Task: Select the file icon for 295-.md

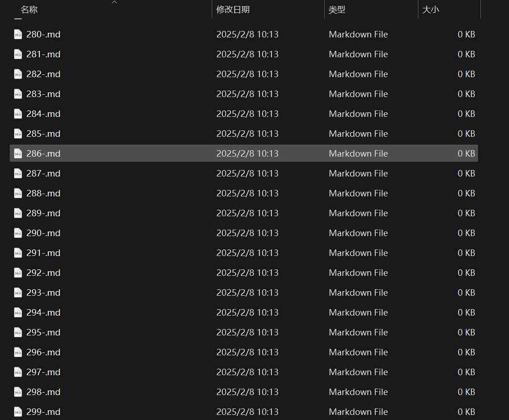Action: coord(18,333)
